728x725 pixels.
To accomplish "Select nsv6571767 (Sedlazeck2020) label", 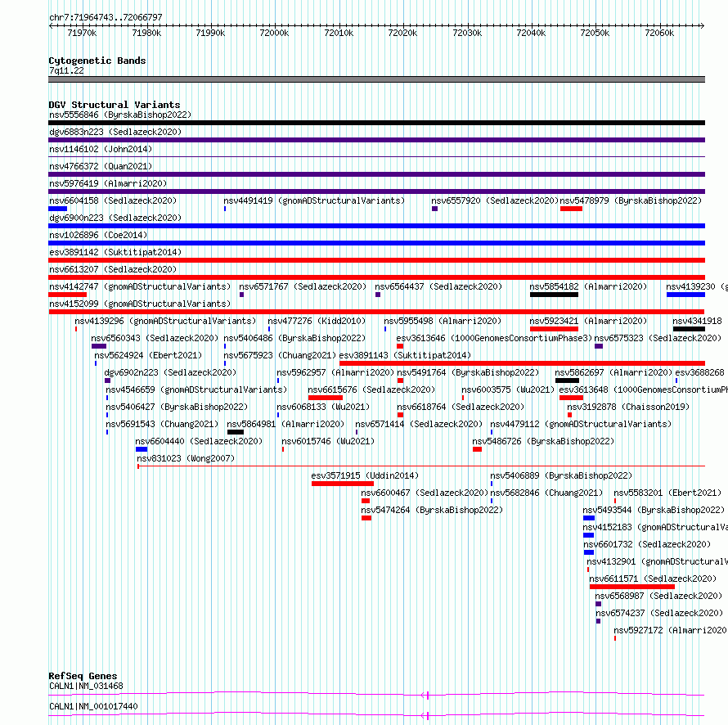I will [x=303, y=286].
